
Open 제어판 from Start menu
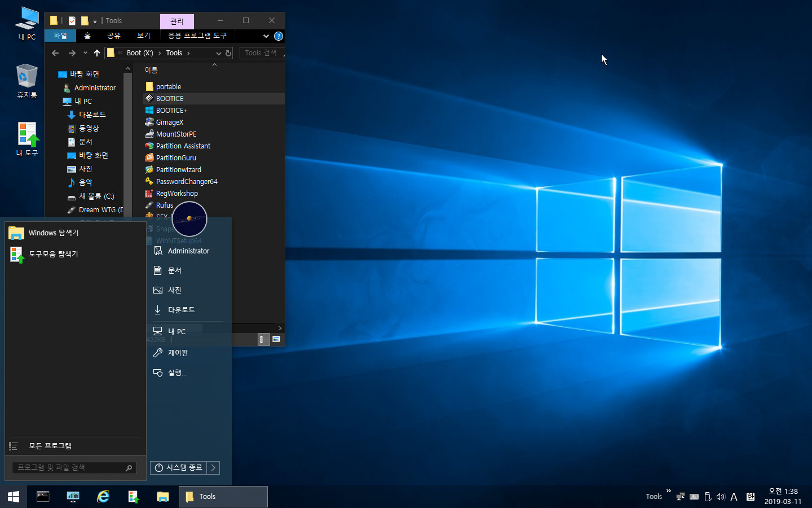[178, 353]
